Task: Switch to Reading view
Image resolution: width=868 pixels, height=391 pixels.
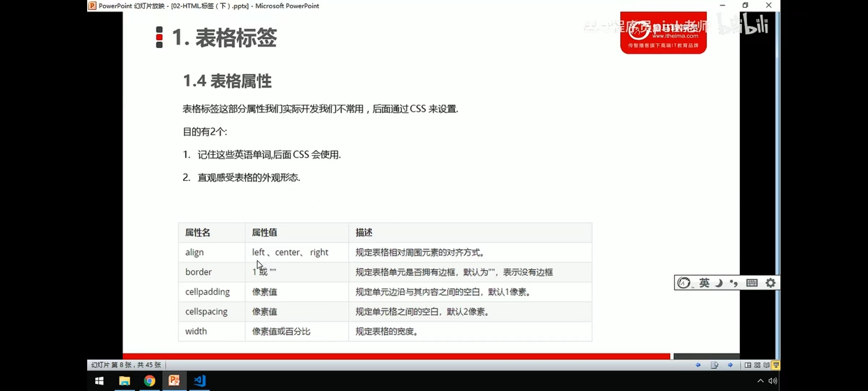Action: tap(766, 365)
